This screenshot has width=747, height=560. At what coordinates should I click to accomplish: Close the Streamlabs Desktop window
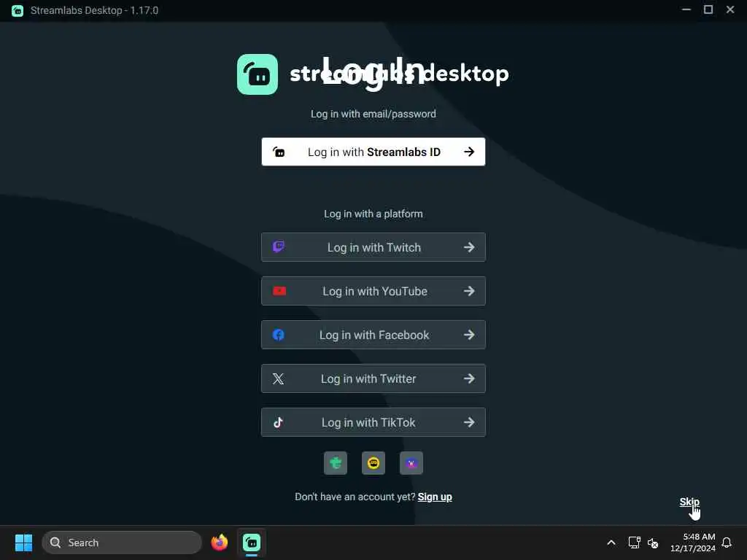[x=730, y=9]
